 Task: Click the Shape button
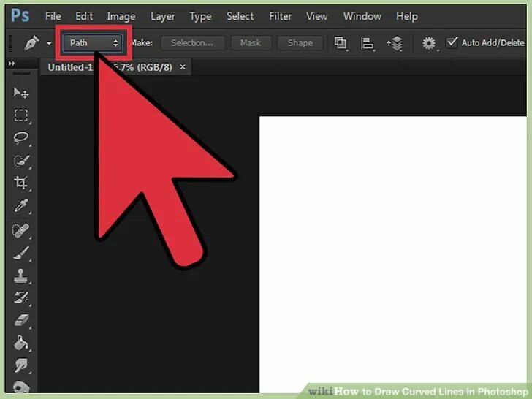point(300,42)
